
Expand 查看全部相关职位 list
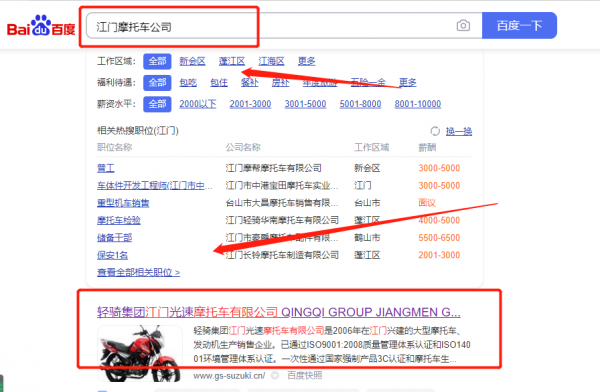pos(139,273)
